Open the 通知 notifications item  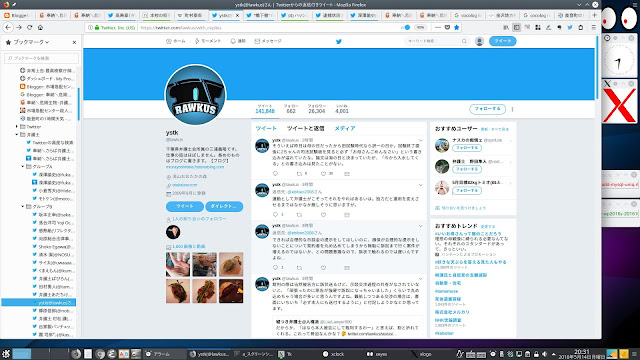tap(238, 41)
